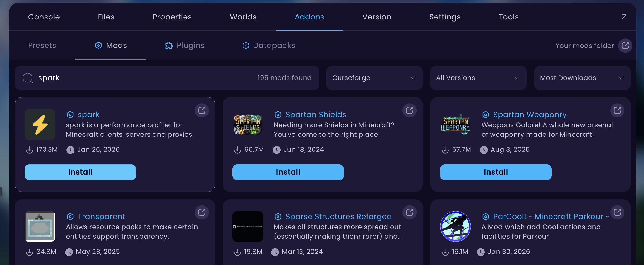Click the mod icon beside Transparent title
This screenshot has width=644, height=265.
point(70,217)
